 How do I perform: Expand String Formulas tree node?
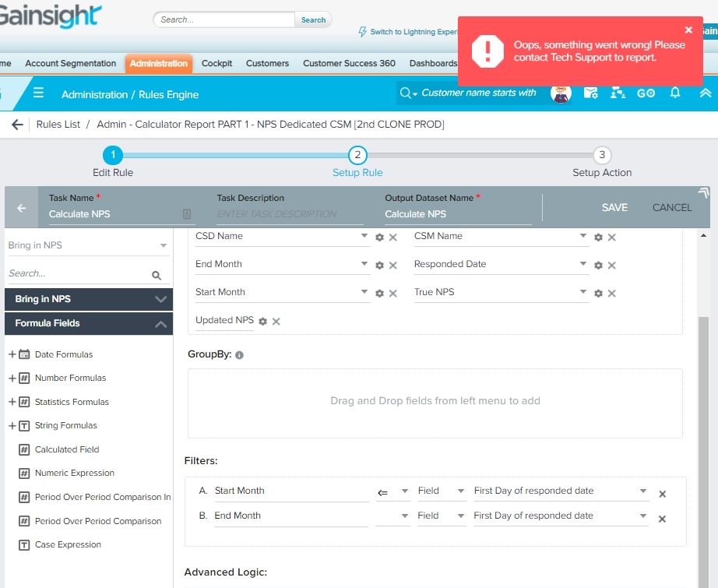(x=12, y=425)
